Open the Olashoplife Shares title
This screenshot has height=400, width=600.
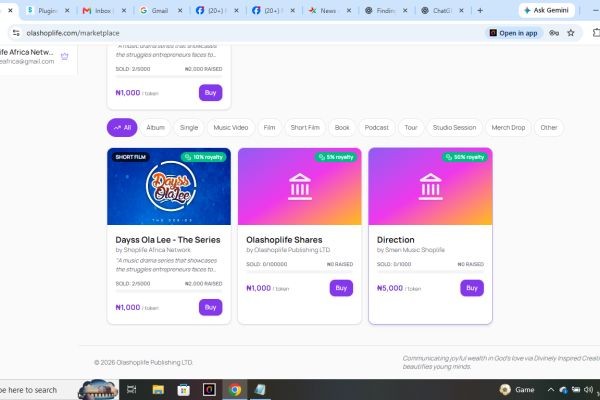pyautogui.click(x=284, y=240)
